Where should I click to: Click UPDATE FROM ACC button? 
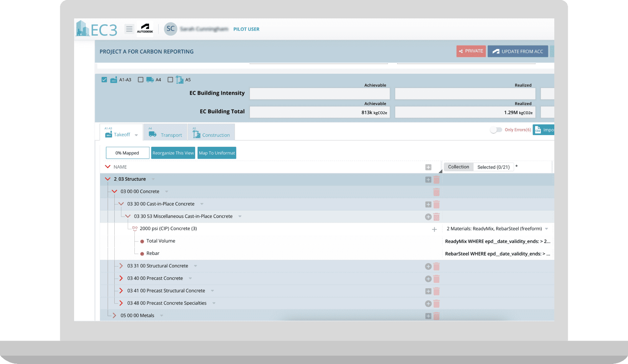[x=518, y=51]
